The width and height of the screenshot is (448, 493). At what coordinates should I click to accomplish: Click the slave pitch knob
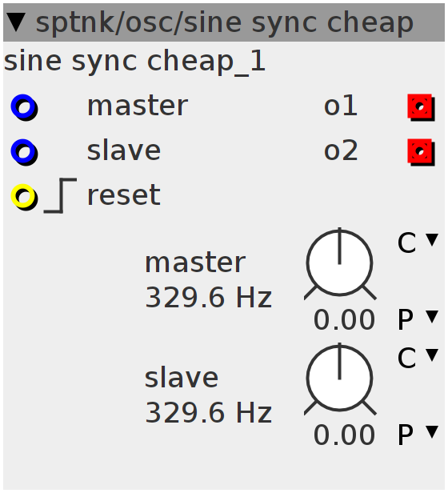point(340,379)
